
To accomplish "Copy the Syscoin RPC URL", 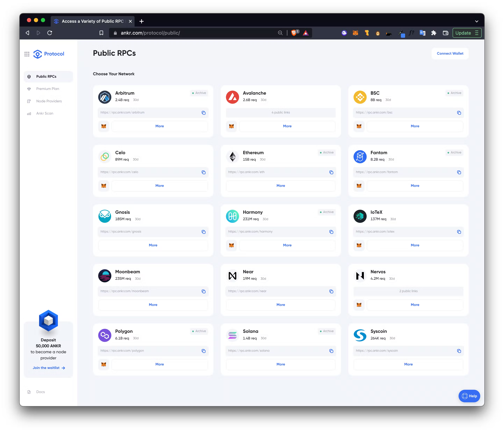I will (x=459, y=351).
